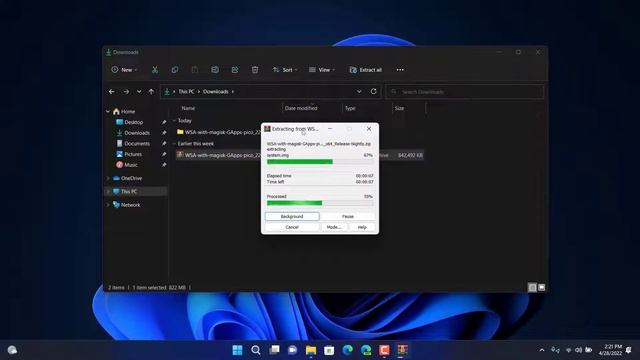Viewport: 640px width, 360px height.
Task: Select Home in the navigation pane
Action: [128, 111]
